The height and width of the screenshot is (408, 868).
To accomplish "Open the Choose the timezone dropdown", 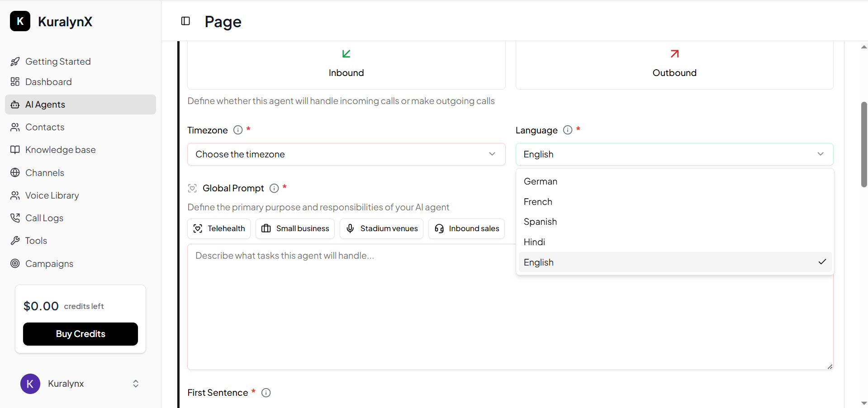I will tap(346, 154).
